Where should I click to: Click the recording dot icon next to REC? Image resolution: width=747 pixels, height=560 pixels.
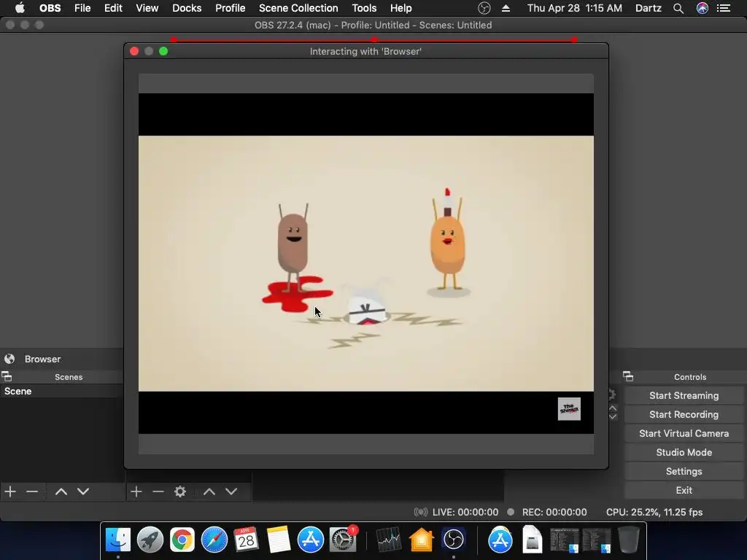click(x=511, y=512)
